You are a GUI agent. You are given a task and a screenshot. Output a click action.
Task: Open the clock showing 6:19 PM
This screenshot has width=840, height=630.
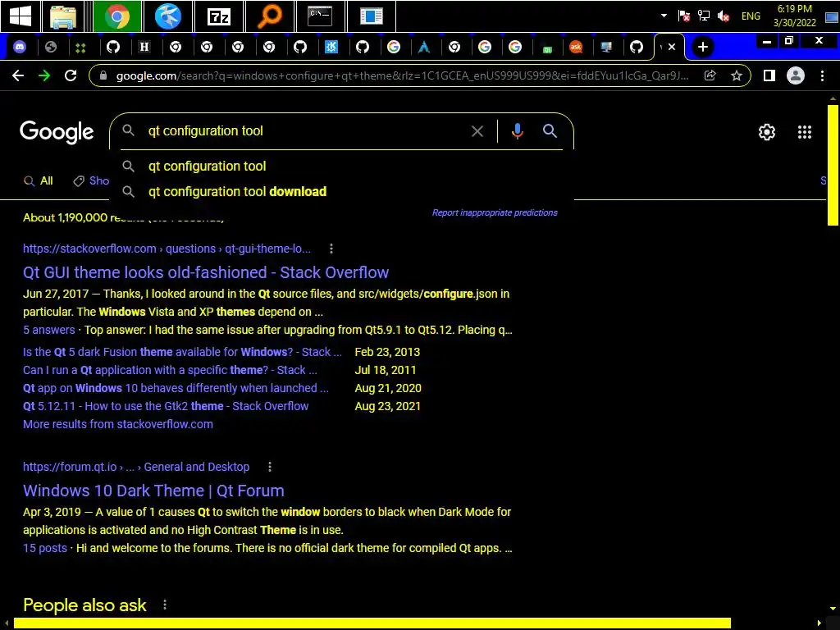tap(794, 16)
